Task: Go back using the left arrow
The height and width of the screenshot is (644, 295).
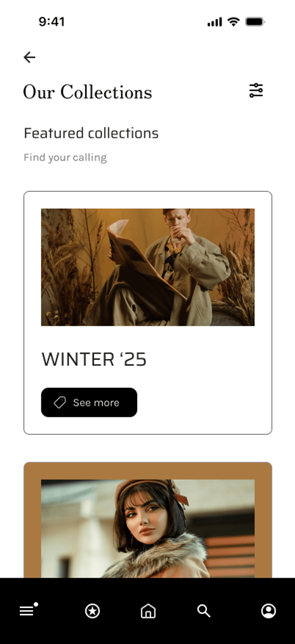Action: pos(30,57)
